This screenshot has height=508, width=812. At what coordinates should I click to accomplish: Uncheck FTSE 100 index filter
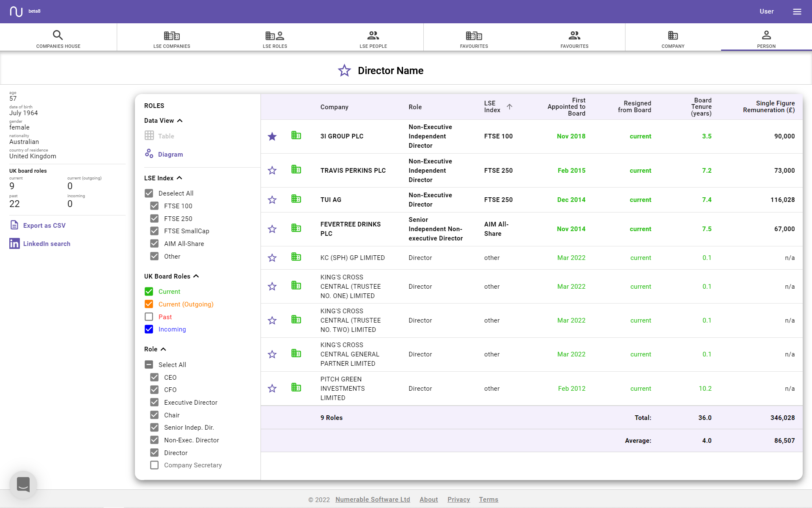(x=154, y=206)
